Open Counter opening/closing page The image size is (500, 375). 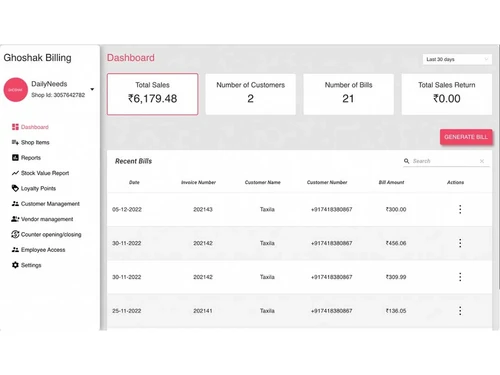[x=46, y=234]
